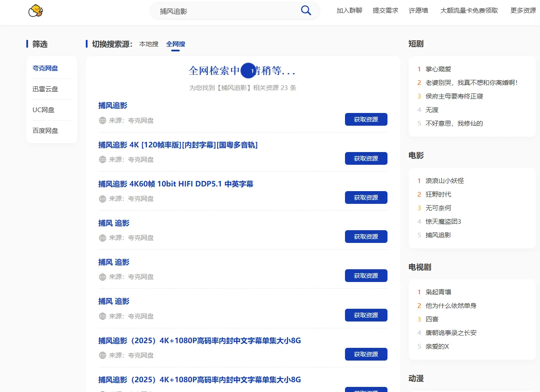Open movie 惊天魔盗团3
The width and height of the screenshot is (540, 392).
(x=443, y=221)
